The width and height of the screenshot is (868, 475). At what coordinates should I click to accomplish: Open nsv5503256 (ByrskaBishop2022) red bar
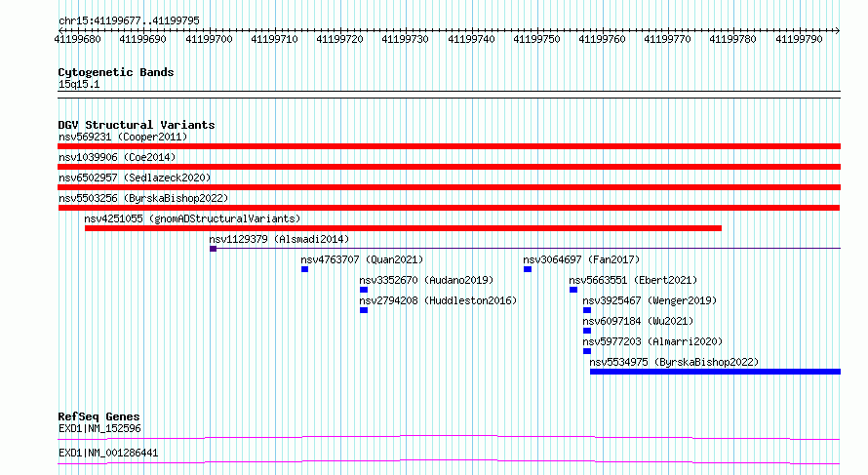pos(449,208)
